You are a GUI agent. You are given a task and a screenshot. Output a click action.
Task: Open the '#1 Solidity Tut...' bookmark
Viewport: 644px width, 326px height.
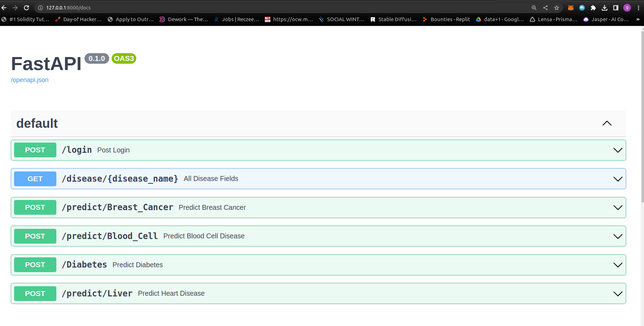coord(25,19)
